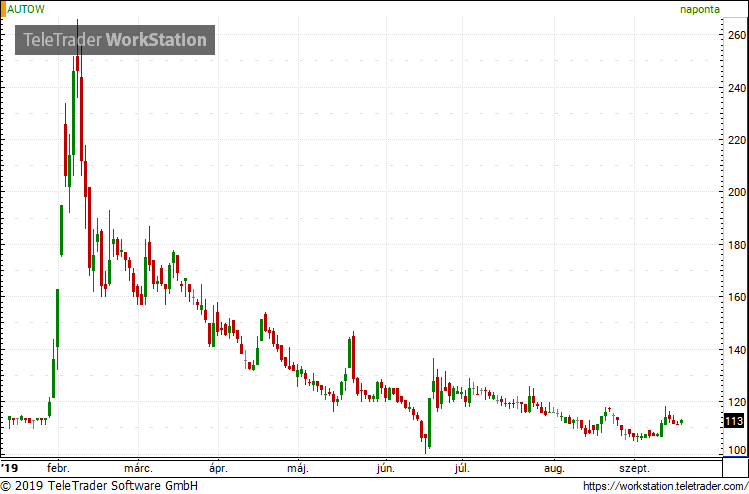
Task: Click the current price tag 113
Action: click(734, 421)
